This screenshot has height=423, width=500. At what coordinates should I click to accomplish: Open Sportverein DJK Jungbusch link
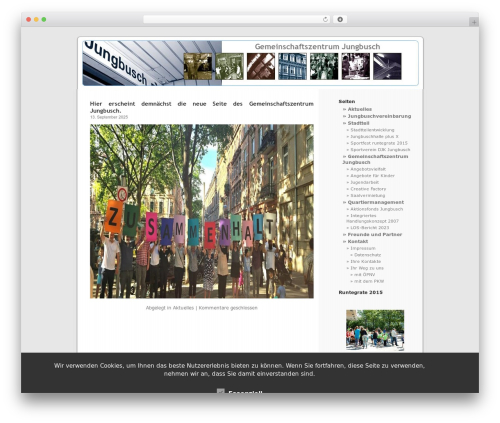pyautogui.click(x=380, y=150)
